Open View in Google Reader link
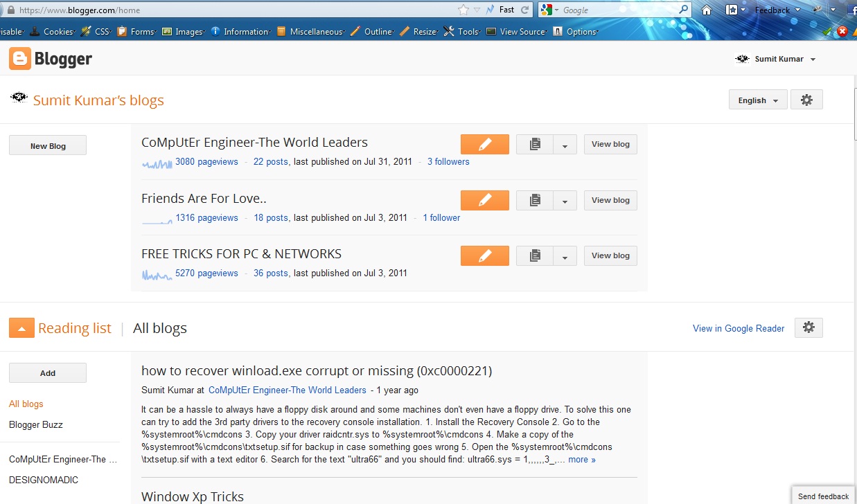This screenshot has width=857, height=504. click(x=739, y=328)
